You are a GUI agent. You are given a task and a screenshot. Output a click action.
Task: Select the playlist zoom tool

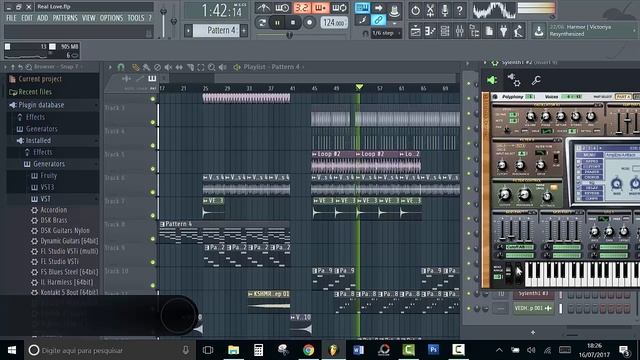click(x=211, y=67)
